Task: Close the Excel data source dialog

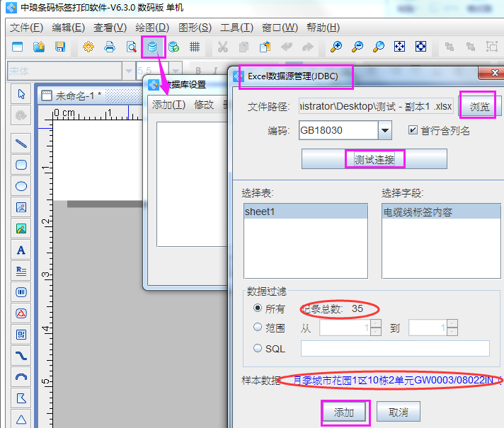Action: (494, 73)
